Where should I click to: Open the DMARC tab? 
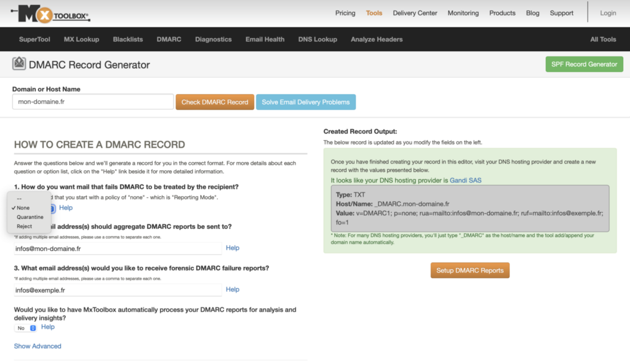coord(169,39)
